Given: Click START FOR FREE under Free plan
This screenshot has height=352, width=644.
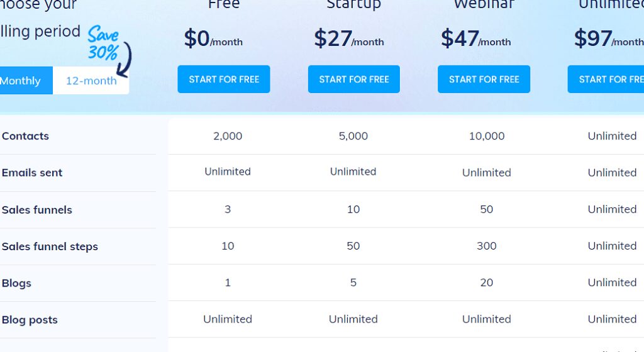Looking at the screenshot, I should click(223, 79).
